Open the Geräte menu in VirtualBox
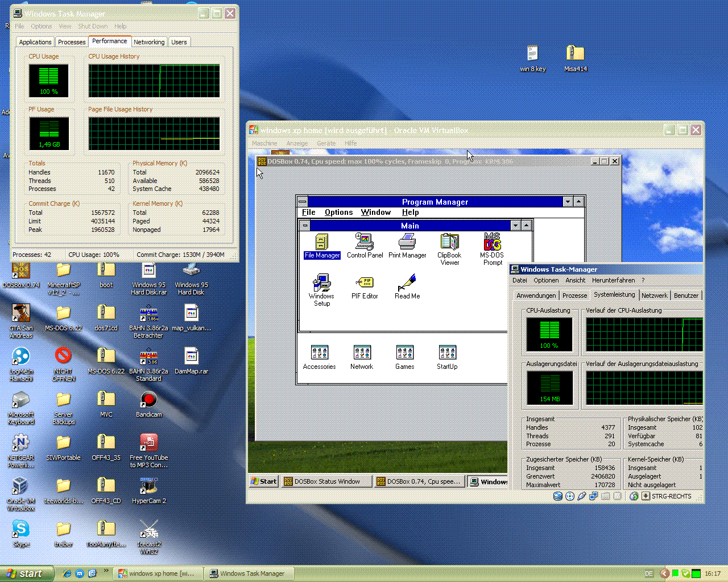The height and width of the screenshot is (582, 728). click(x=326, y=143)
